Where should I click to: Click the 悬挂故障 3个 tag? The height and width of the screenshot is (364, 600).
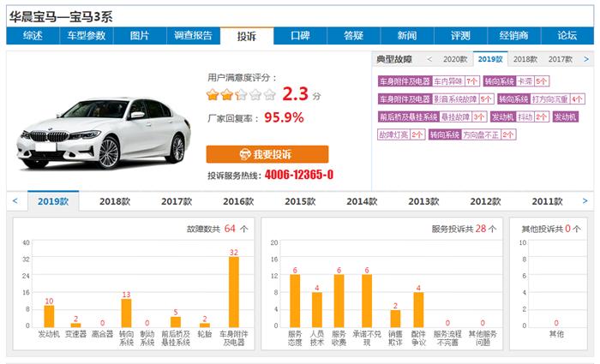432,116
